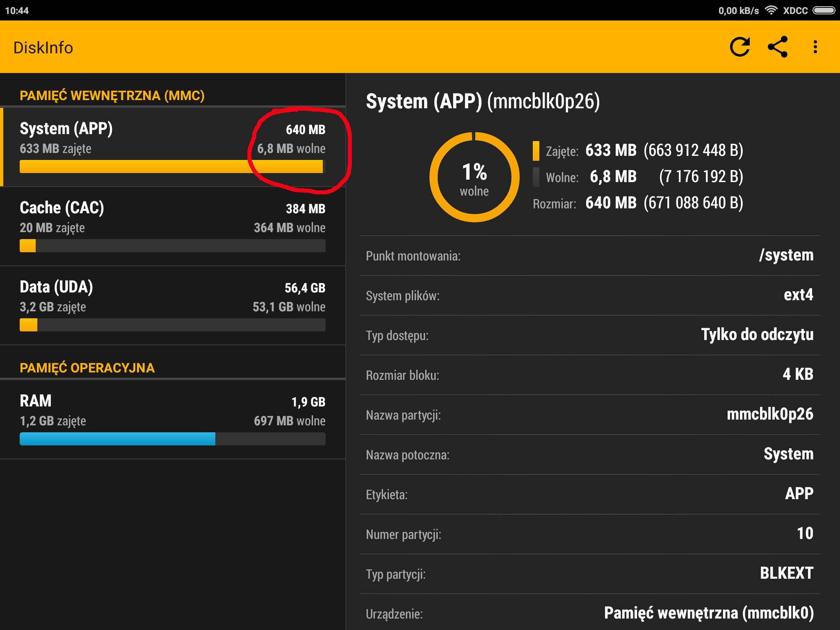Tap the System plików ext4 row
The width and height of the screenshot is (840, 630).
click(589, 295)
